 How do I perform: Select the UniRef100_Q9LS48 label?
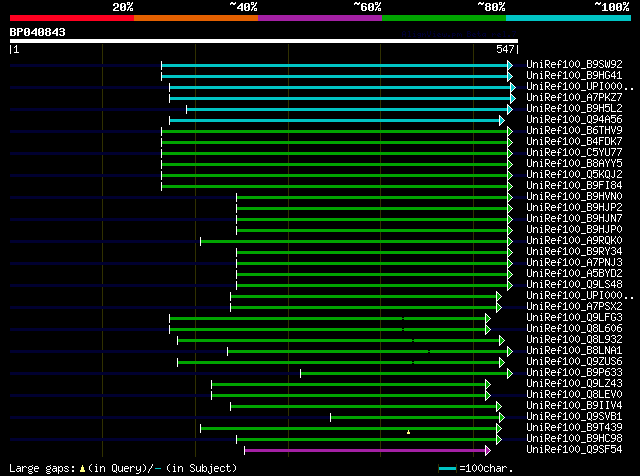click(x=574, y=285)
